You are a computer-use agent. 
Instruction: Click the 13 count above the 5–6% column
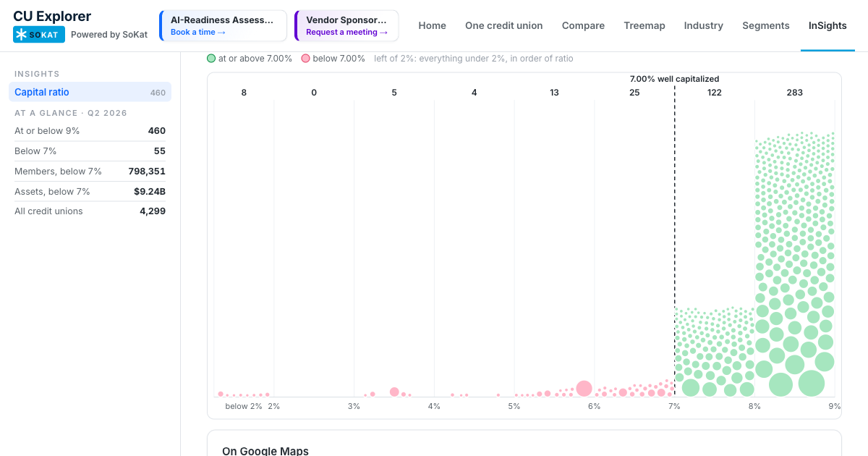tap(554, 93)
